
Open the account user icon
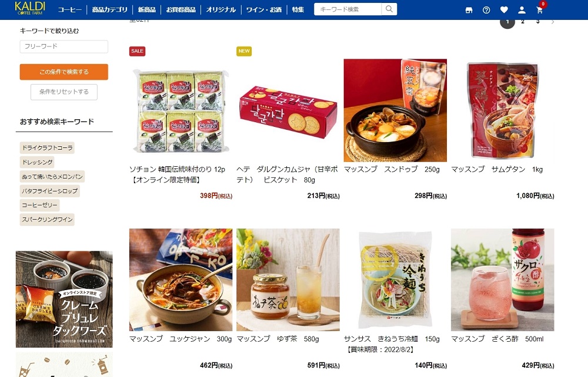click(522, 10)
